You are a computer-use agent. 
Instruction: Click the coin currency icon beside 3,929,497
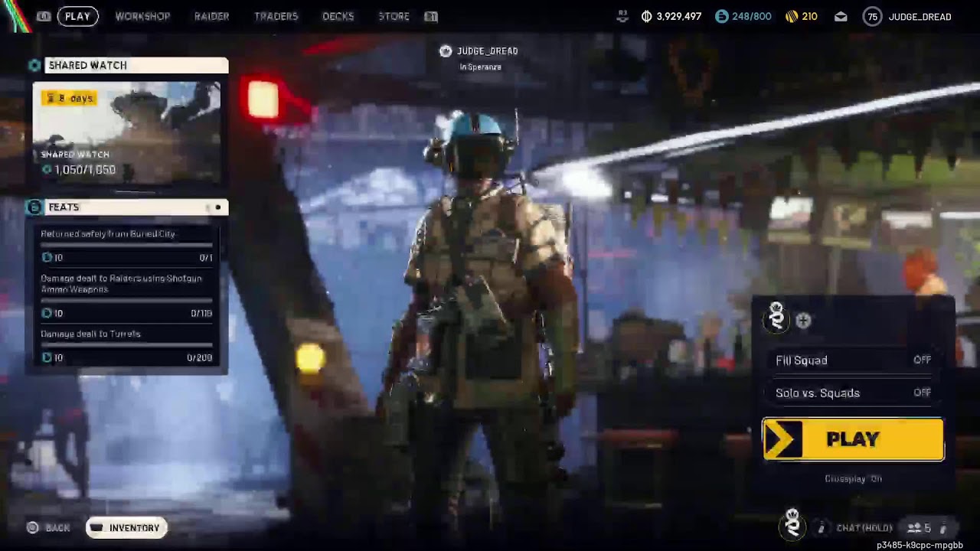point(647,16)
